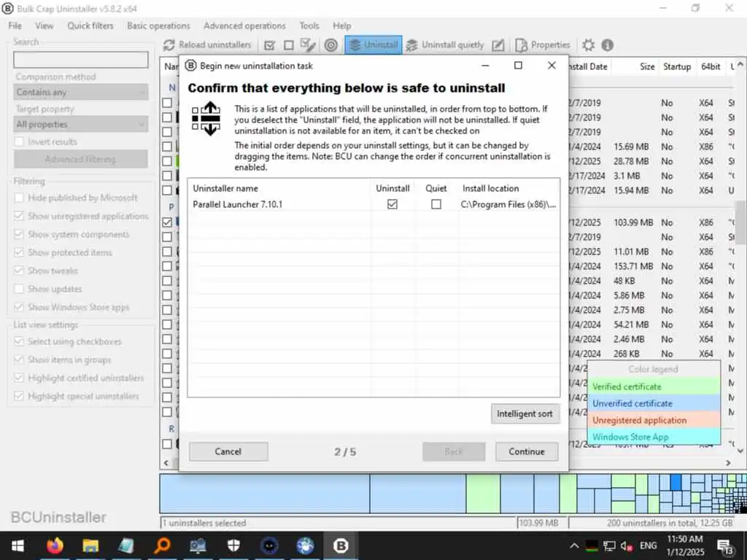The height and width of the screenshot is (560, 747).
Task: Open the notification center icon
Action: (x=725, y=545)
